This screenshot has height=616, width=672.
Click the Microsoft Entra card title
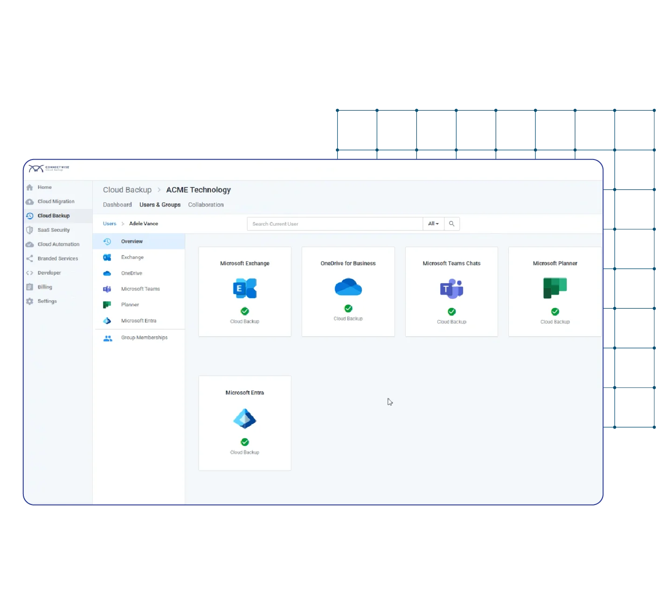click(245, 393)
